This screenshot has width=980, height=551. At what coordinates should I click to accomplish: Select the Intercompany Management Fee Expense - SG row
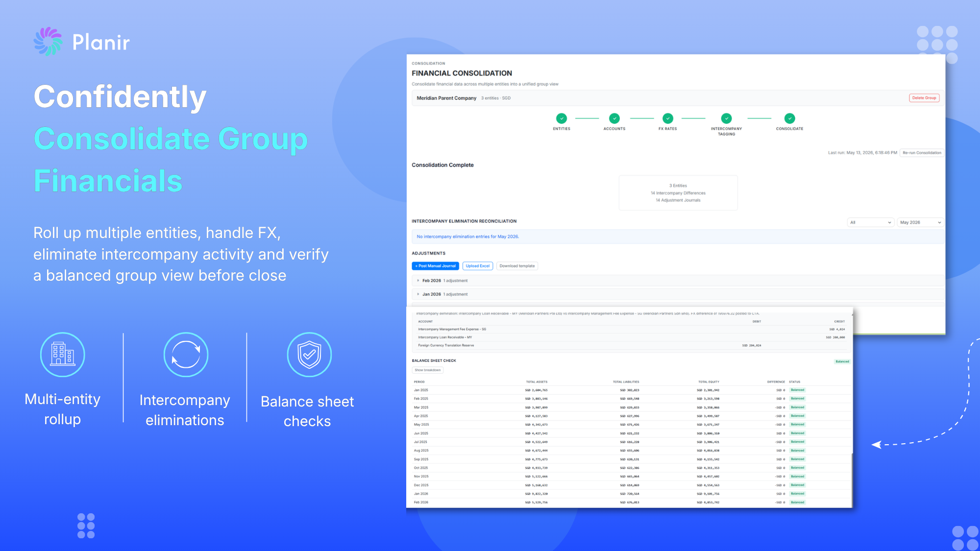pyautogui.click(x=631, y=329)
